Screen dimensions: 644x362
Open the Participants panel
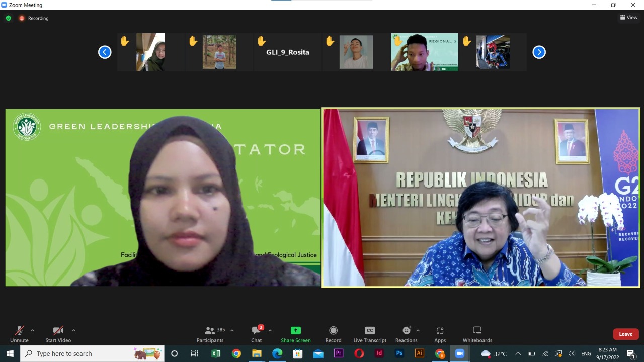pos(210,334)
